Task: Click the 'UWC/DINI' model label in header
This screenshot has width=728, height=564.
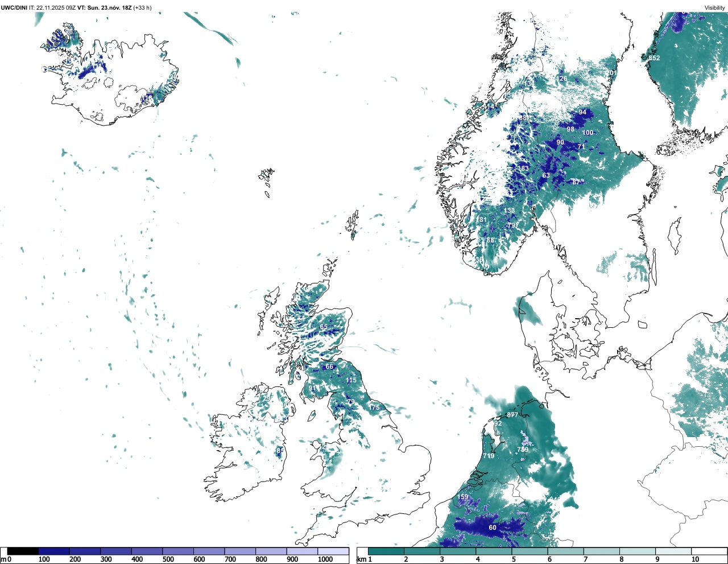Action: click(x=14, y=8)
